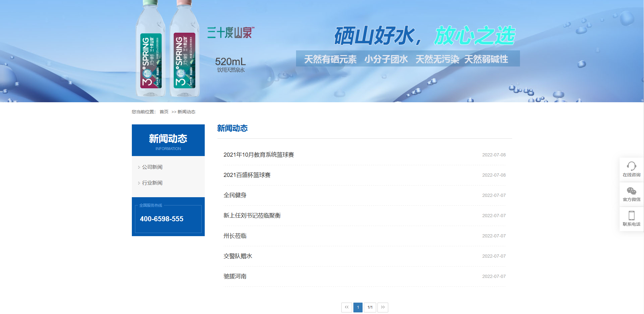Open article 2021年10月教育系统篮球赛
Screen dimensions: 644x314
tap(259, 155)
